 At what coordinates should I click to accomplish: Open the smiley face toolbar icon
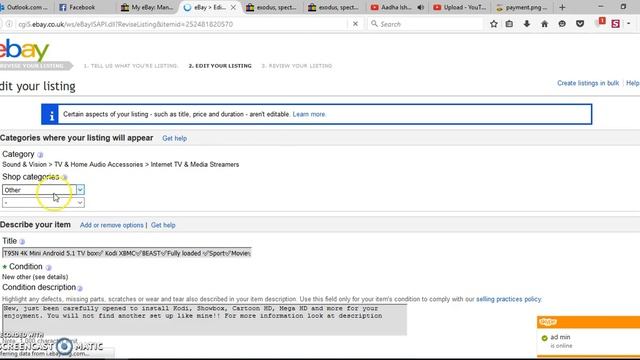pos(562,24)
